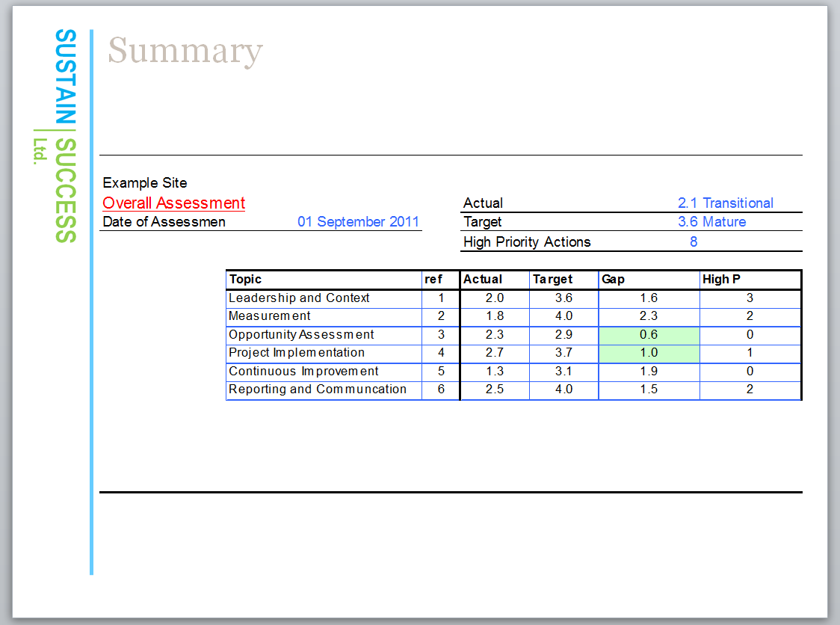Screen dimensions: 840x625
Task: Click the green 1.0 gap cell
Action: [x=649, y=353]
